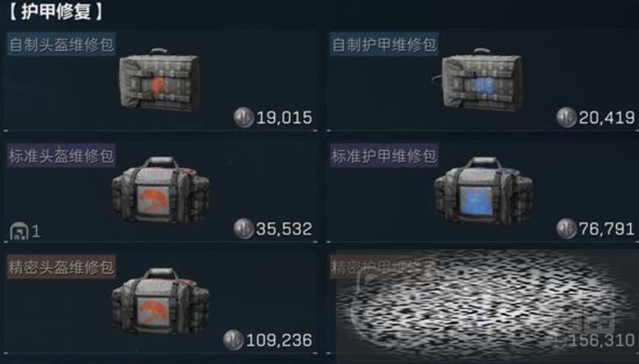The image size is (639, 364).
Task: Select the 标准头盔维修包 purple label
Action: 62,155
